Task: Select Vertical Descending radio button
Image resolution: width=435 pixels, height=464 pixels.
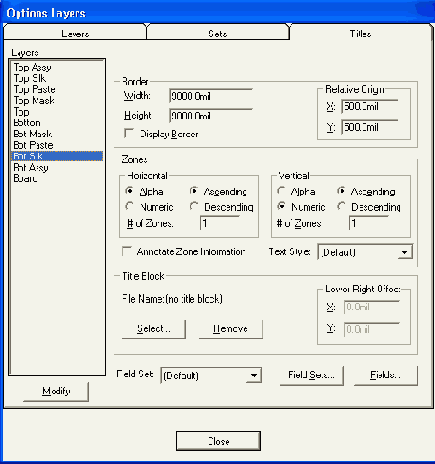Action: click(x=341, y=206)
